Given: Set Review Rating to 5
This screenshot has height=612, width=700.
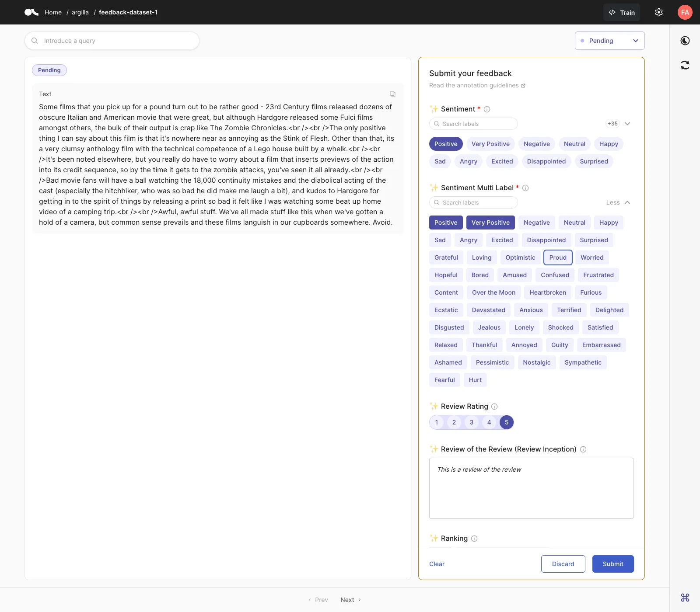Looking at the screenshot, I should pos(507,422).
